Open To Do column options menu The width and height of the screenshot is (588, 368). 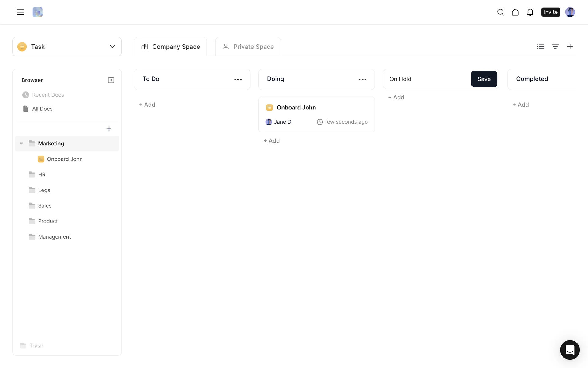pos(238,79)
